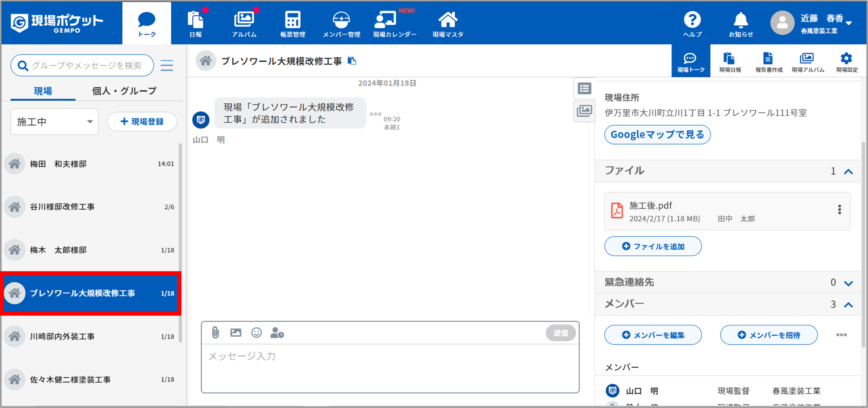Image resolution: width=868 pixels, height=408 pixels.
Task: Open 日報 from the top navigation
Action: point(195,24)
